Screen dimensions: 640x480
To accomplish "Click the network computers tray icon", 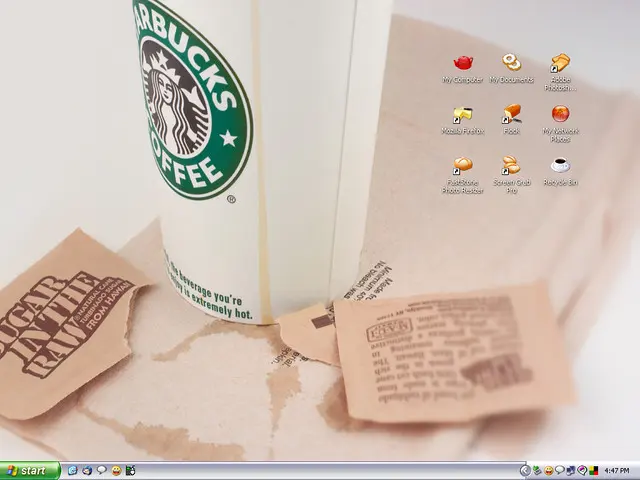I will point(571,471).
